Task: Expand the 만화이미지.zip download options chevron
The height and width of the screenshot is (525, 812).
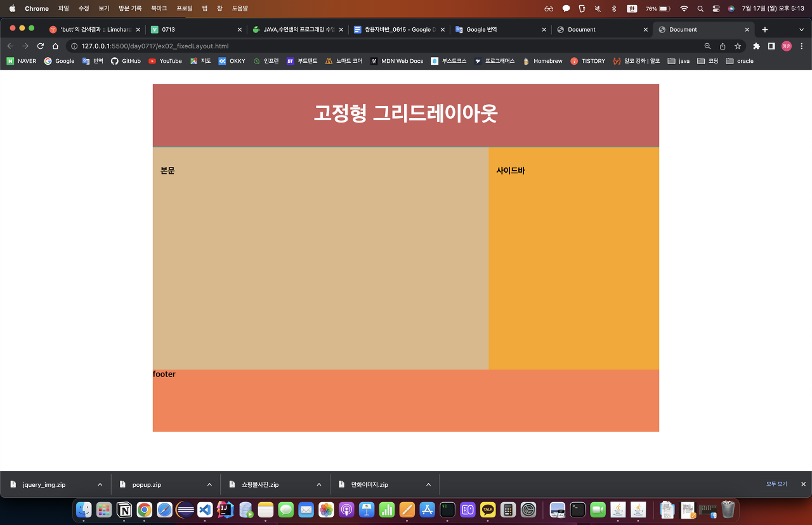Action: 428,484
